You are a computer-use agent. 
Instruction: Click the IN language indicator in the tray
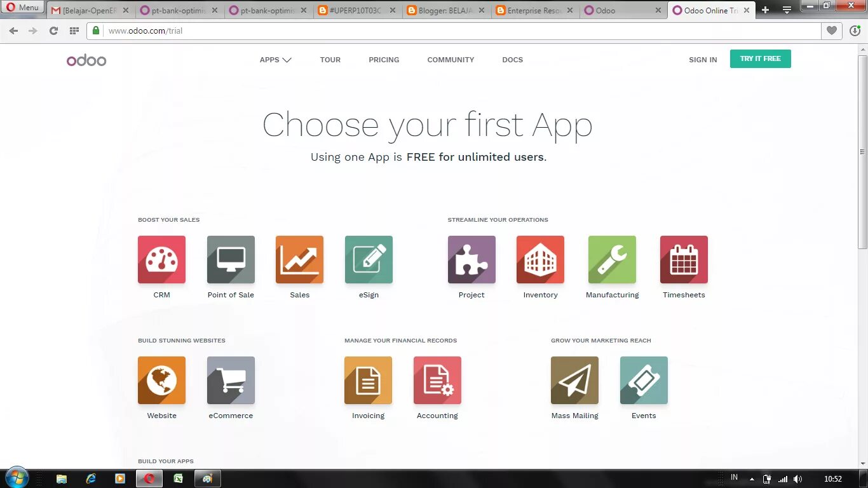[x=734, y=477]
